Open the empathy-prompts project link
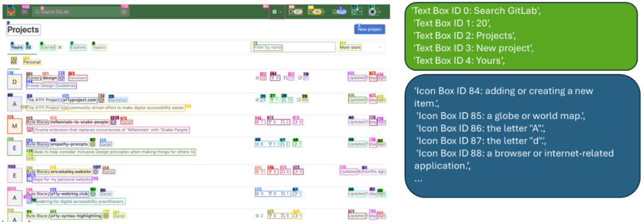Viewport: 644px width, 222px height. [69, 144]
